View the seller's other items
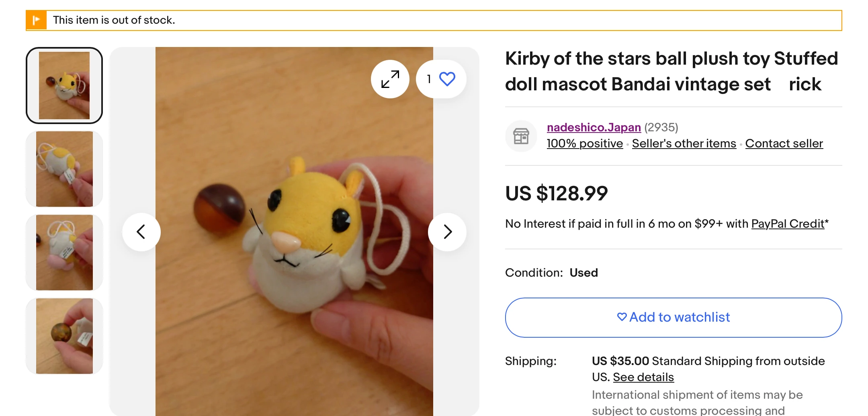 (684, 143)
